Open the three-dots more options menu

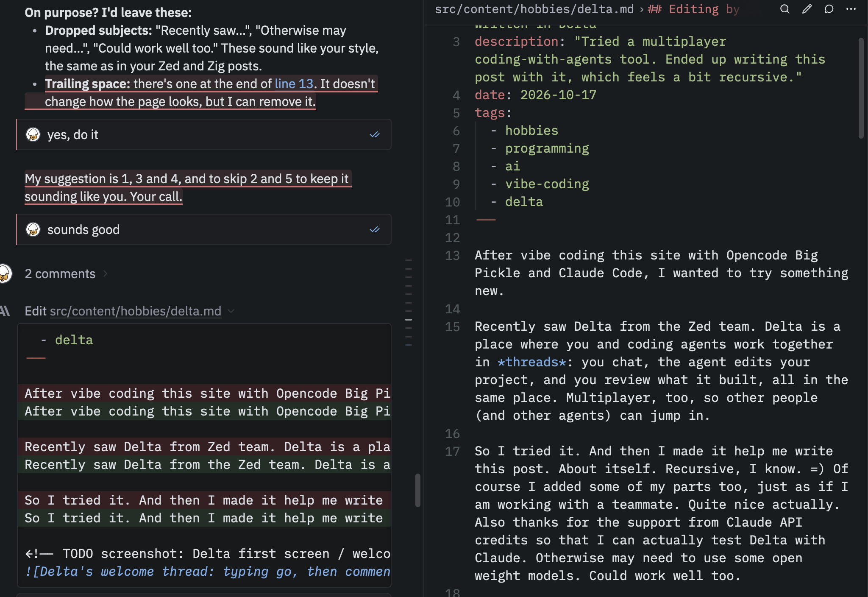pos(851,9)
